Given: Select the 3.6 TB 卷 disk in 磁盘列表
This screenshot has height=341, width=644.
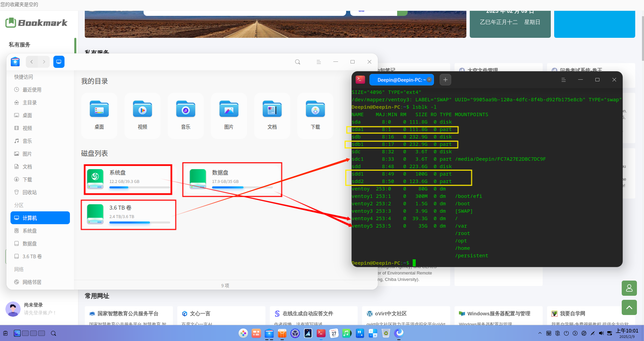Looking at the screenshot, I should click(128, 215).
